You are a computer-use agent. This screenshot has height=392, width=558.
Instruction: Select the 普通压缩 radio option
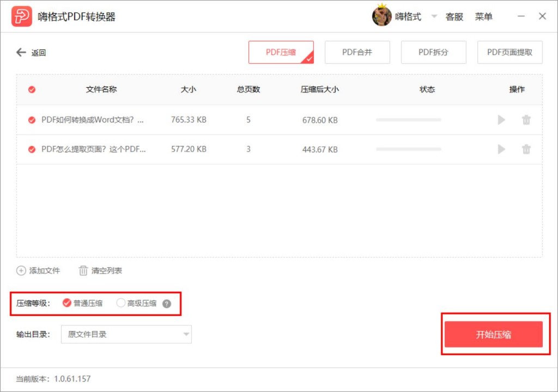click(x=66, y=303)
